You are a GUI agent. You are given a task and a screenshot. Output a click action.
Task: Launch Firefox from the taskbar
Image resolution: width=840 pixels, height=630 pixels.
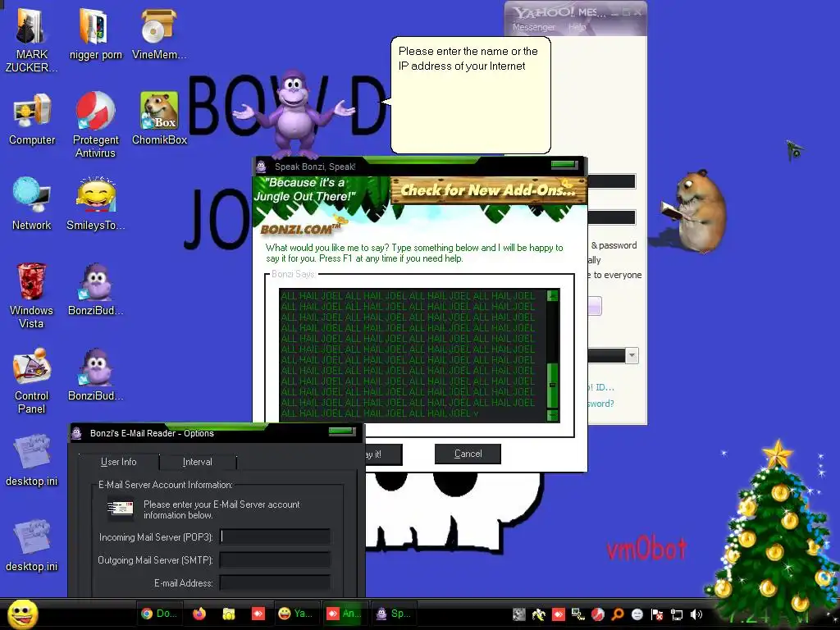click(x=199, y=614)
